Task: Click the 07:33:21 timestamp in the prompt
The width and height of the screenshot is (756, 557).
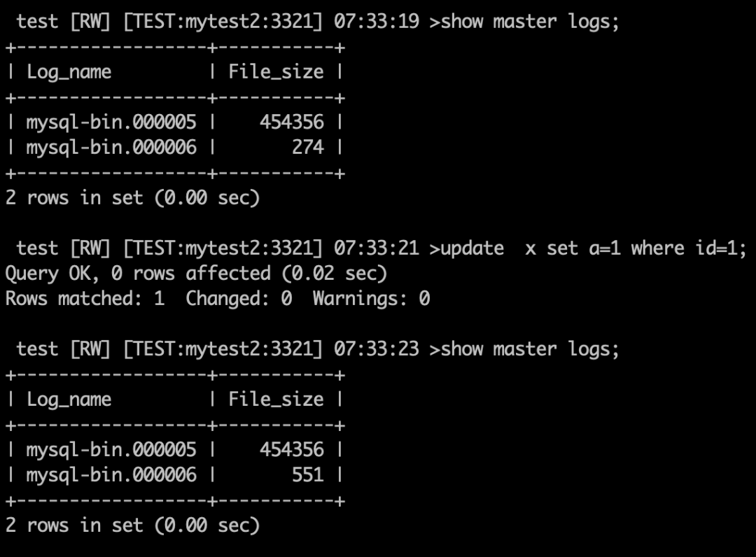Action: pyautogui.click(x=376, y=248)
